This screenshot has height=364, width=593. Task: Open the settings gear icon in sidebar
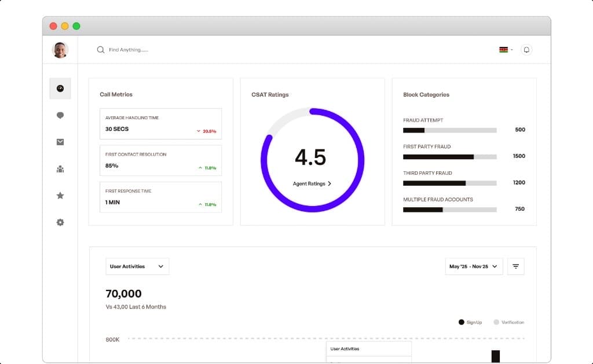60,222
